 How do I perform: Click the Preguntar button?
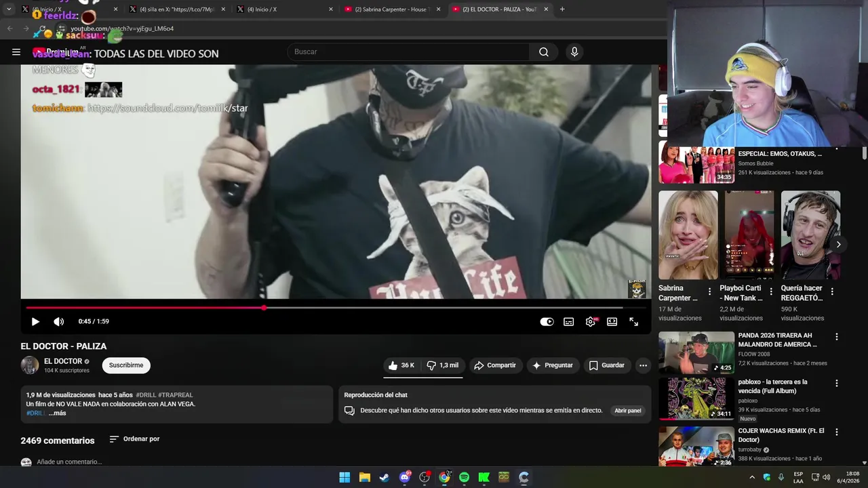(553, 365)
